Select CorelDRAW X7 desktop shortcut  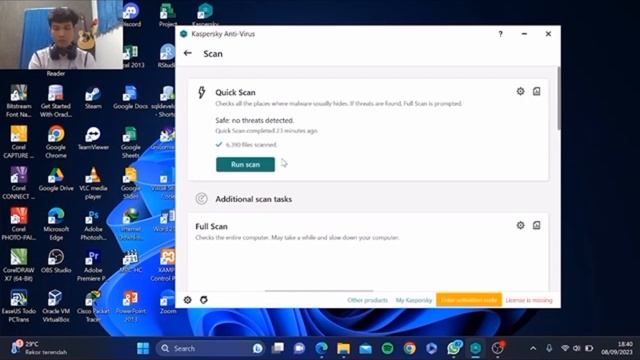pos(18,265)
